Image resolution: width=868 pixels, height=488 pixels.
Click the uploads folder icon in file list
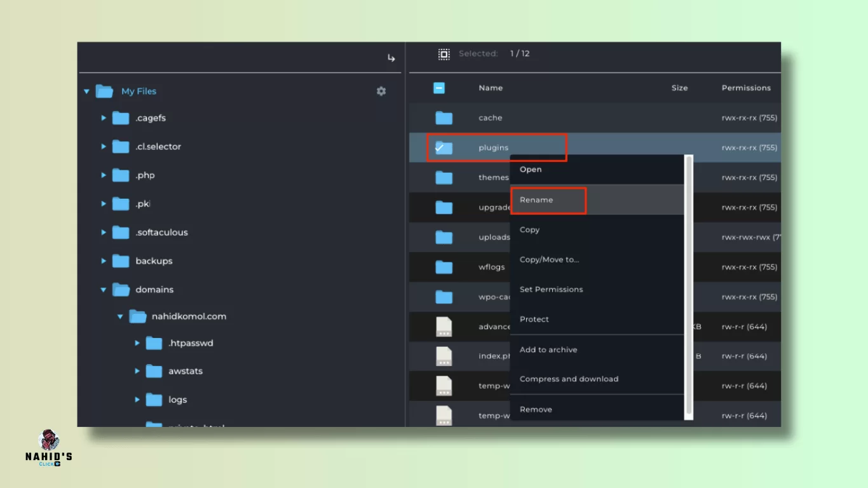click(x=444, y=237)
